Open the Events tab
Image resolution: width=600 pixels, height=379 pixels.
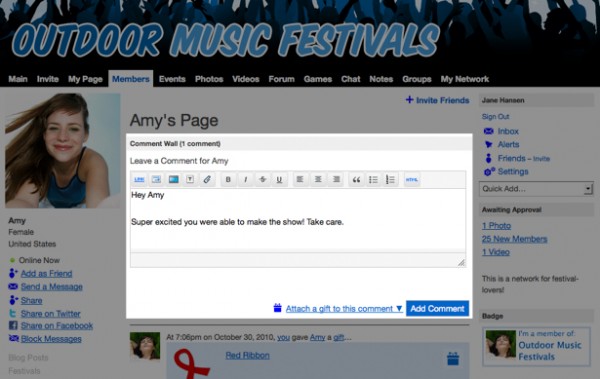tap(172, 79)
